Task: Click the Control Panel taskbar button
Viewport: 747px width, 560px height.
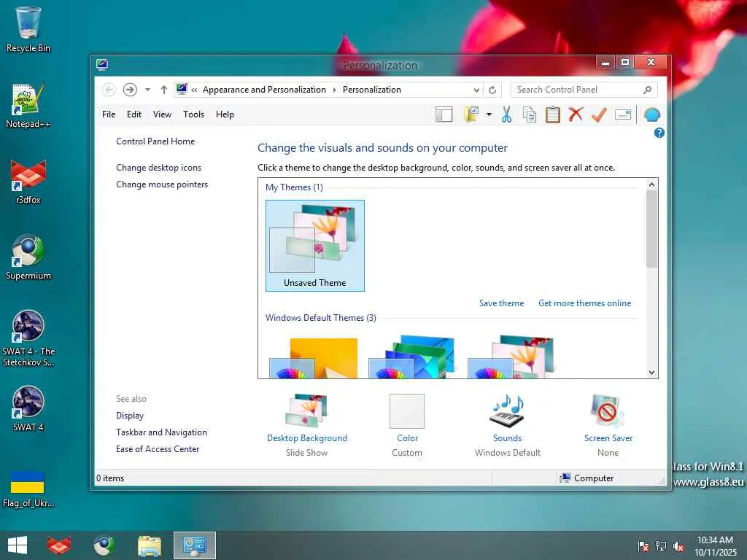Action: pyautogui.click(x=194, y=545)
